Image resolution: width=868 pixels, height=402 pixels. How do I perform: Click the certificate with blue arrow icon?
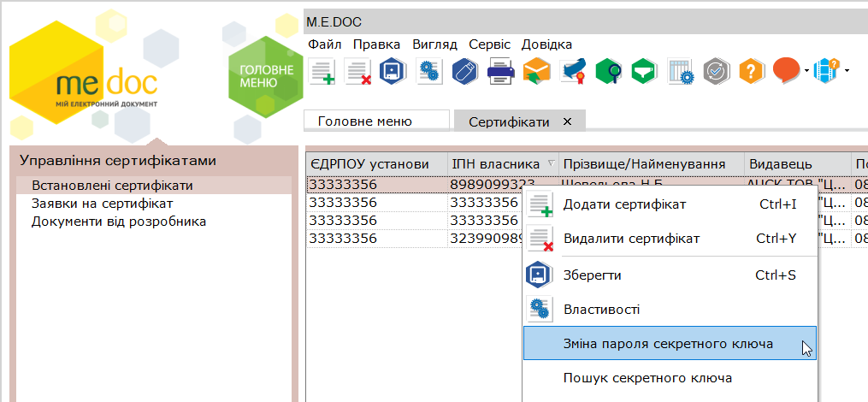coord(573,72)
